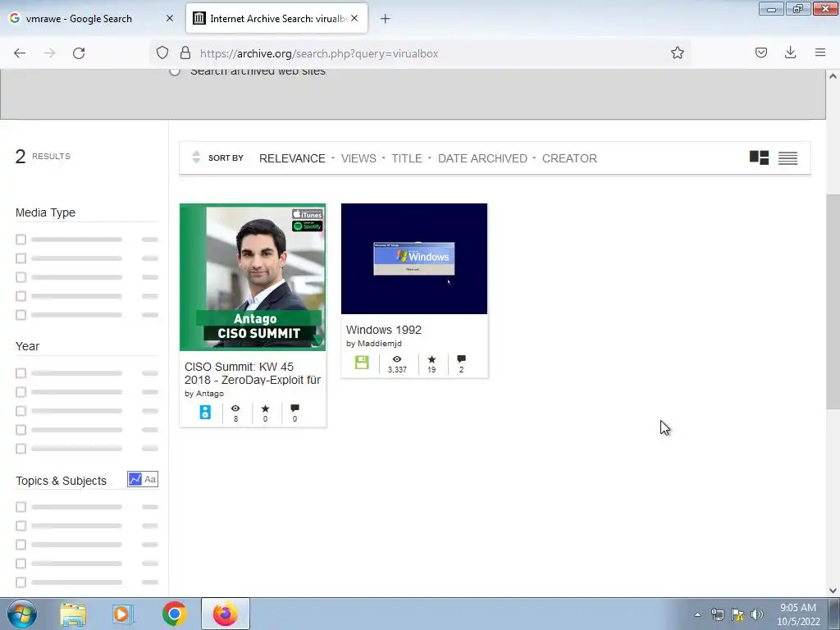Open the CISO Summit: KW 45 2018 title link
The height and width of the screenshot is (630, 840).
pos(253,373)
